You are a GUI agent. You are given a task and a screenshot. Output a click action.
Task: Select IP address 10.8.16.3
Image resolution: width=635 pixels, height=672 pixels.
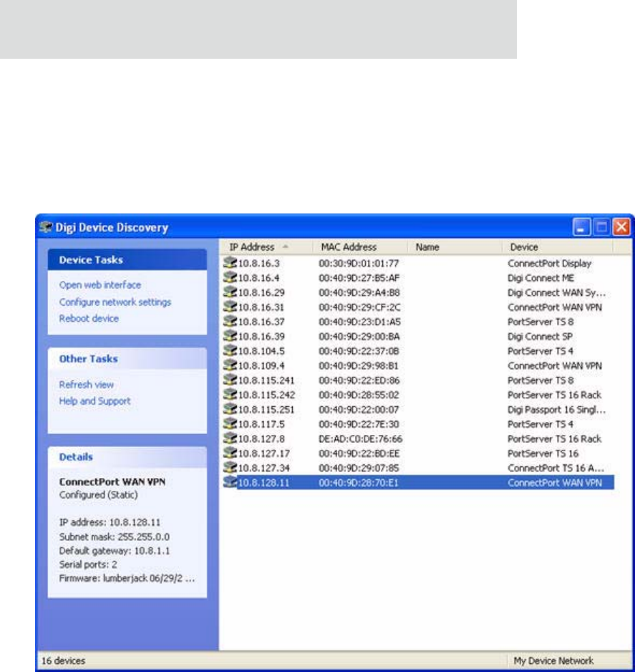(258, 264)
